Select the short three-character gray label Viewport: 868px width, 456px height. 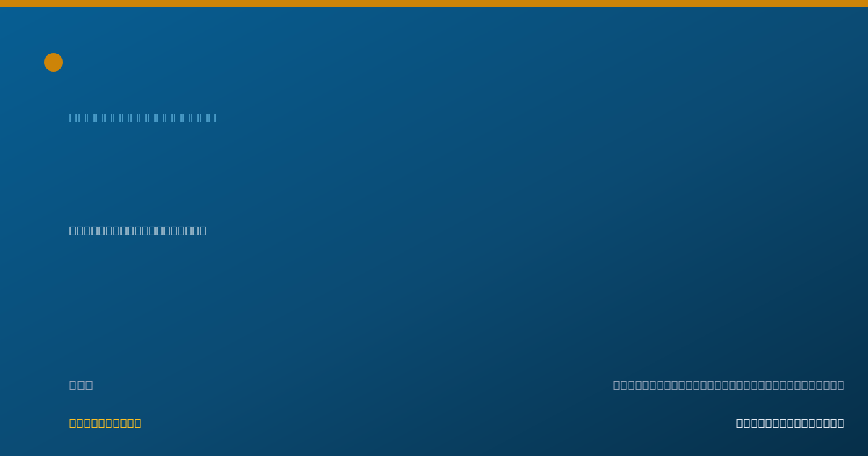(81, 386)
